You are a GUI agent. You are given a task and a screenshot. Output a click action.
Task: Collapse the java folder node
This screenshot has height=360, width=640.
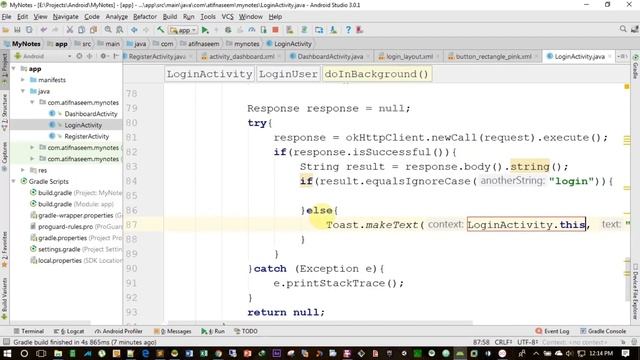[x=23, y=91]
